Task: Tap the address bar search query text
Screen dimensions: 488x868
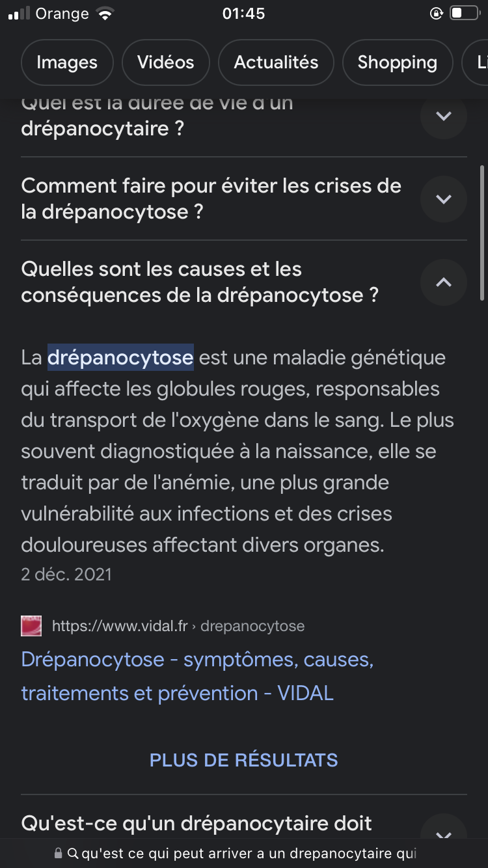Action: (x=247, y=853)
